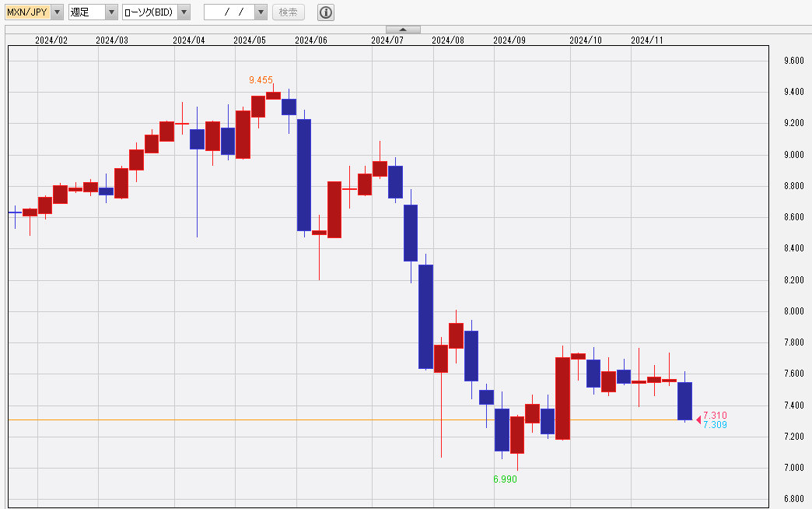Screen dimensions: 812x509
Task: Collapse the toolbar with the up arrow
Action: point(403,30)
